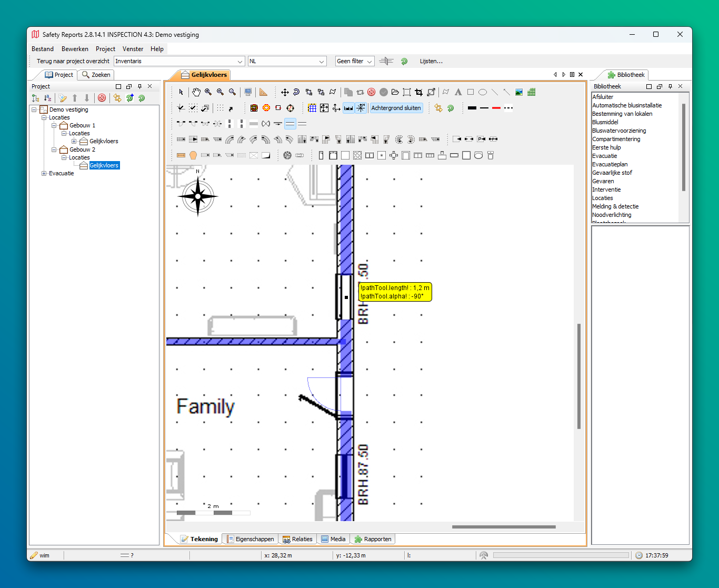This screenshot has height=588, width=719.
Task: Click the red prohibited icon in Project panel
Action: tap(102, 98)
